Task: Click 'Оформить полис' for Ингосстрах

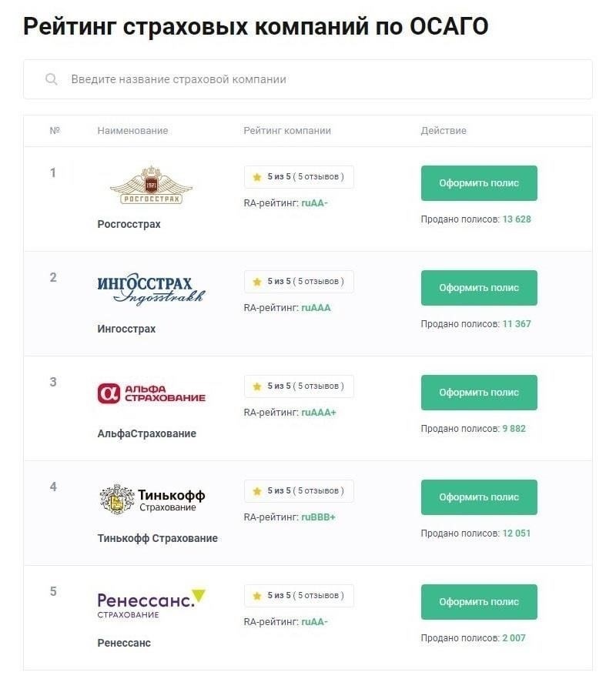Action: [x=479, y=288]
